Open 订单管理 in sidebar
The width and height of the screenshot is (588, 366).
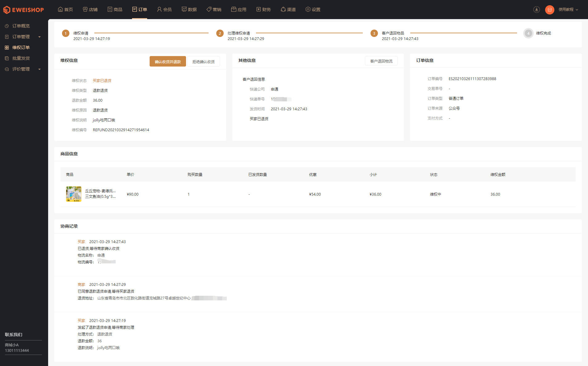click(21, 37)
